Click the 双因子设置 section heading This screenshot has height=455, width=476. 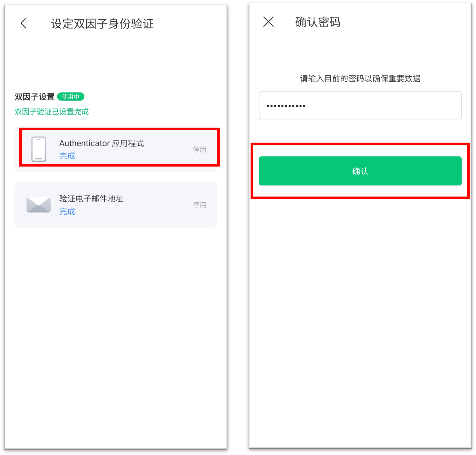[x=34, y=97]
